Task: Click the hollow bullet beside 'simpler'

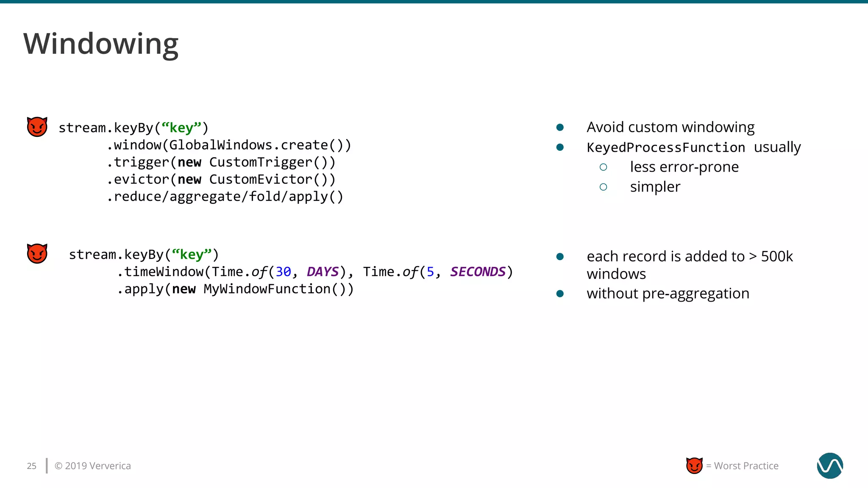Action: [603, 187]
